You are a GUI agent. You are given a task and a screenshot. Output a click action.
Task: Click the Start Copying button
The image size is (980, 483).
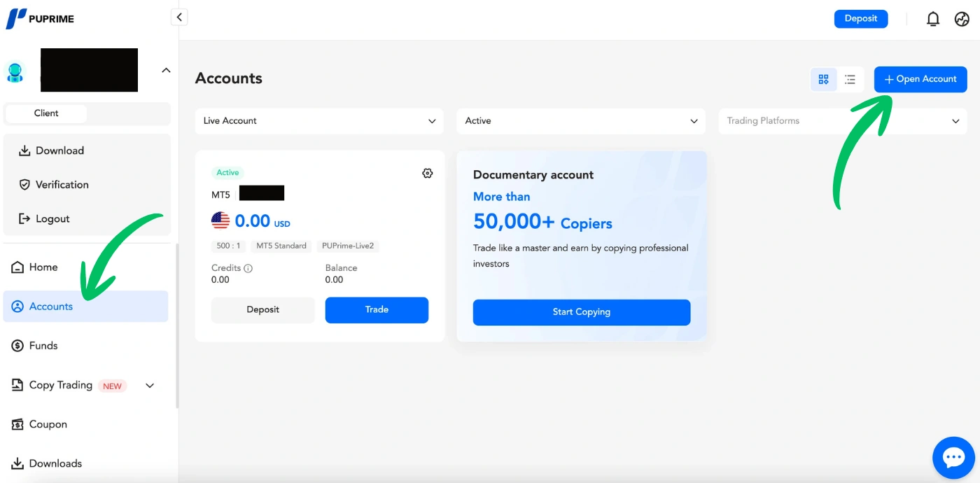[x=581, y=312]
